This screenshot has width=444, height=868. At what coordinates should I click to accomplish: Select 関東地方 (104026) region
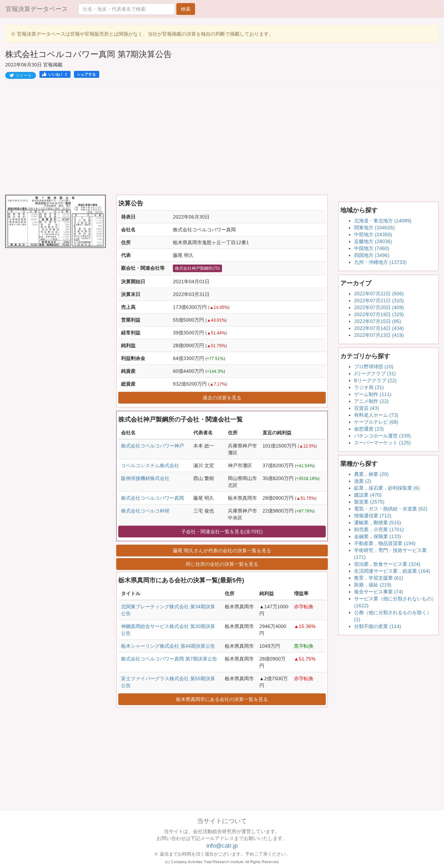tap(374, 228)
